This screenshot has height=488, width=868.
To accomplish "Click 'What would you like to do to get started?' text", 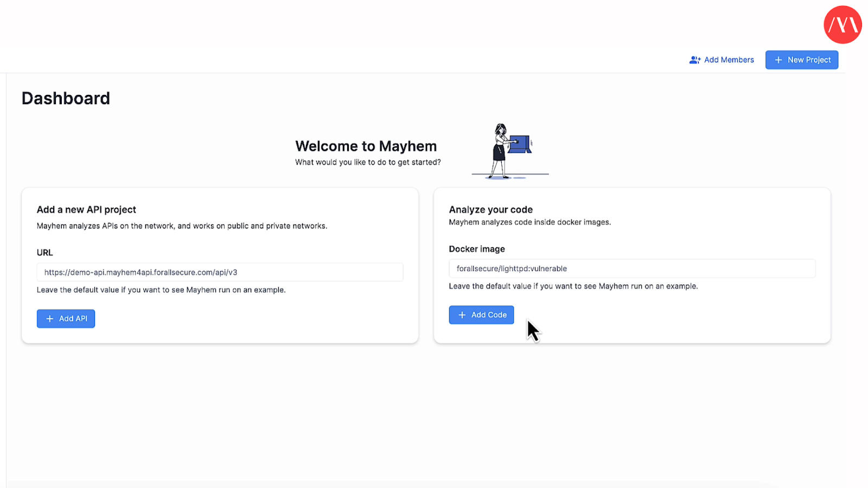I will point(368,162).
